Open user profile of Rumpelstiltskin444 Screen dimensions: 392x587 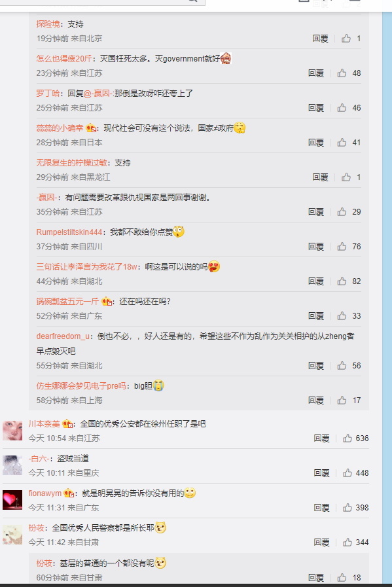(69, 232)
